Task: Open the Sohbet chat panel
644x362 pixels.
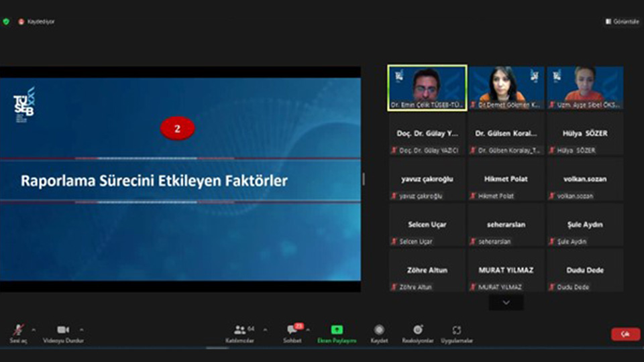Action: 292,330
